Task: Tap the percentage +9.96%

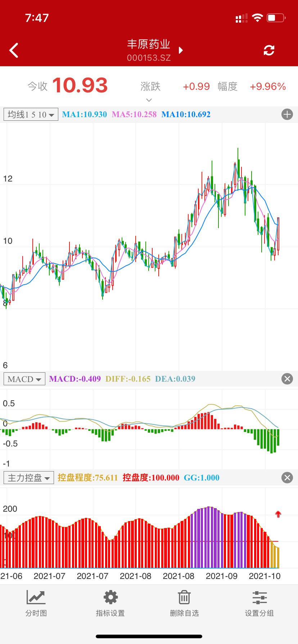Action: (268, 87)
